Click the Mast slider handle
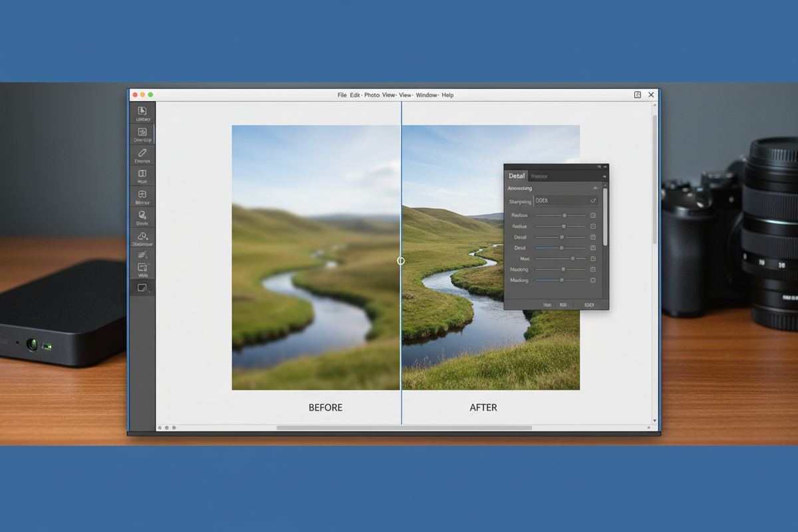This screenshot has width=798, height=532. [x=573, y=259]
